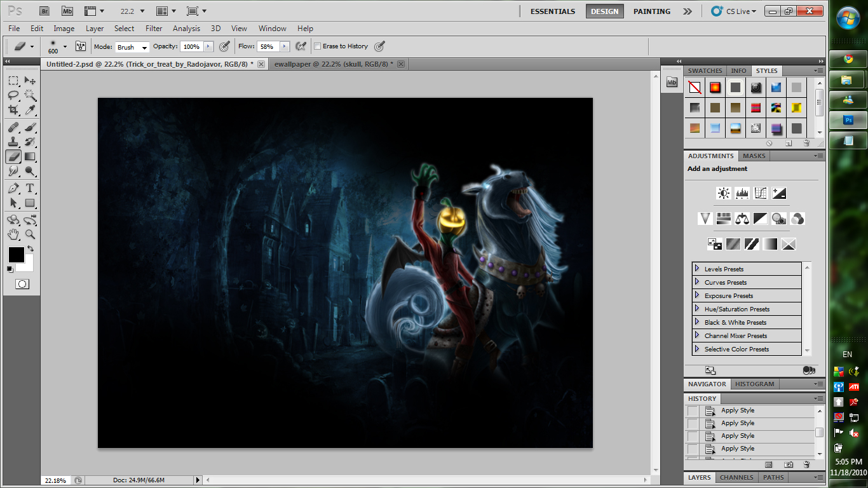Image resolution: width=868 pixels, height=488 pixels.
Task: Show more workspaces via double chevron
Action: [688, 11]
